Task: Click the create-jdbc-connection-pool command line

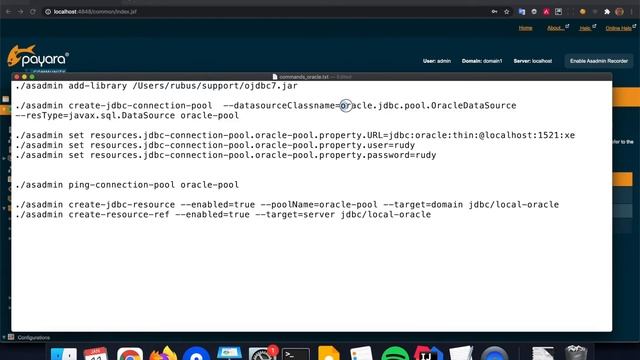Action: (x=266, y=105)
